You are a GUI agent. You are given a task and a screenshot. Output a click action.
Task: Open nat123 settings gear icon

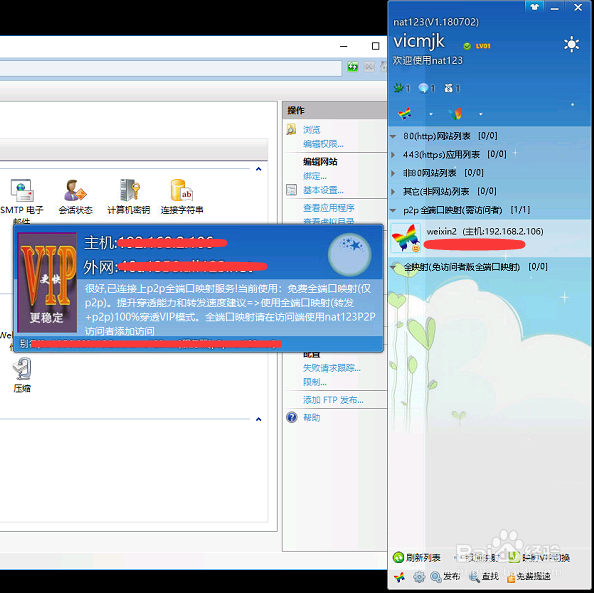(419, 577)
